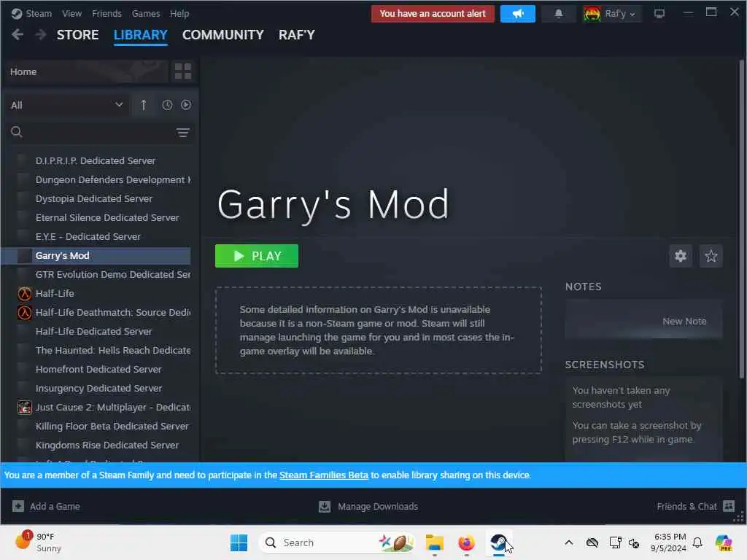This screenshot has width=747, height=560.
Task: Open File Explorer from the taskbar
Action: click(x=434, y=542)
